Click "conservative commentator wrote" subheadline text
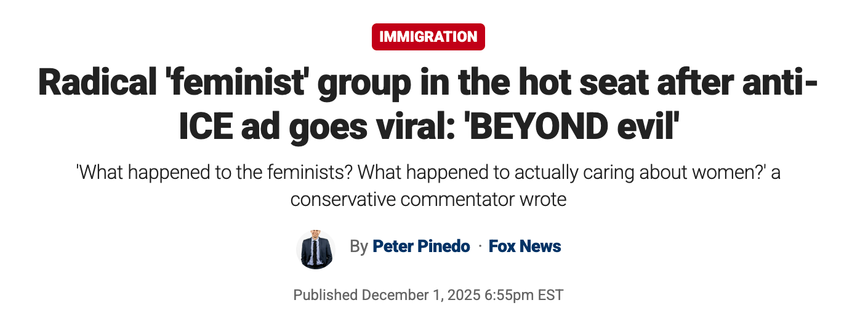This screenshot has height=316, width=868. click(428, 200)
